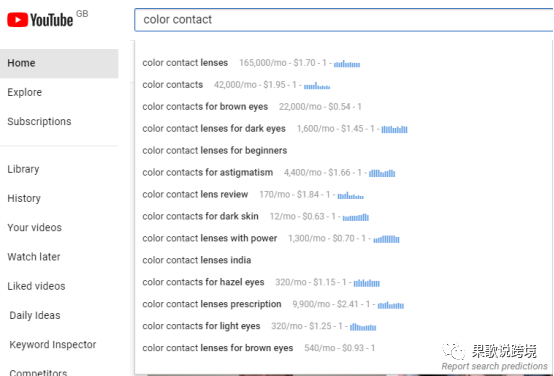Viewport: 554px width, 376px height.
Task: Click trend bars for dark eyes suggestion
Action: click(394, 129)
